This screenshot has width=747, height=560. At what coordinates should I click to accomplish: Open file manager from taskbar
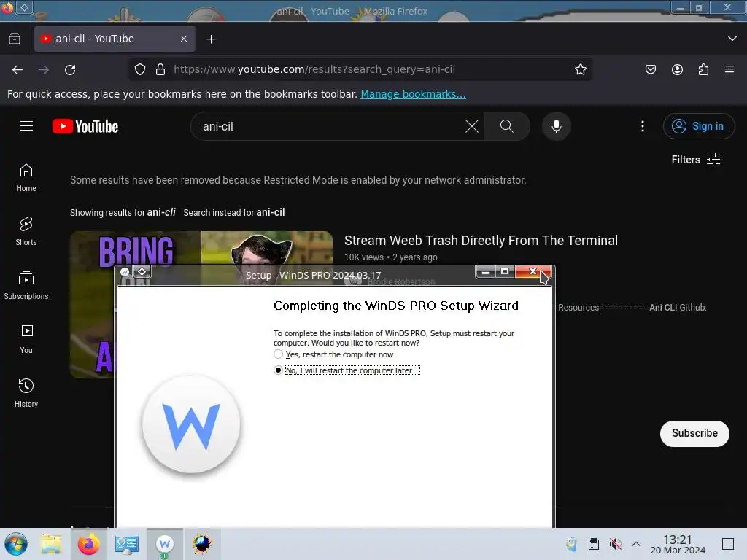click(x=51, y=544)
